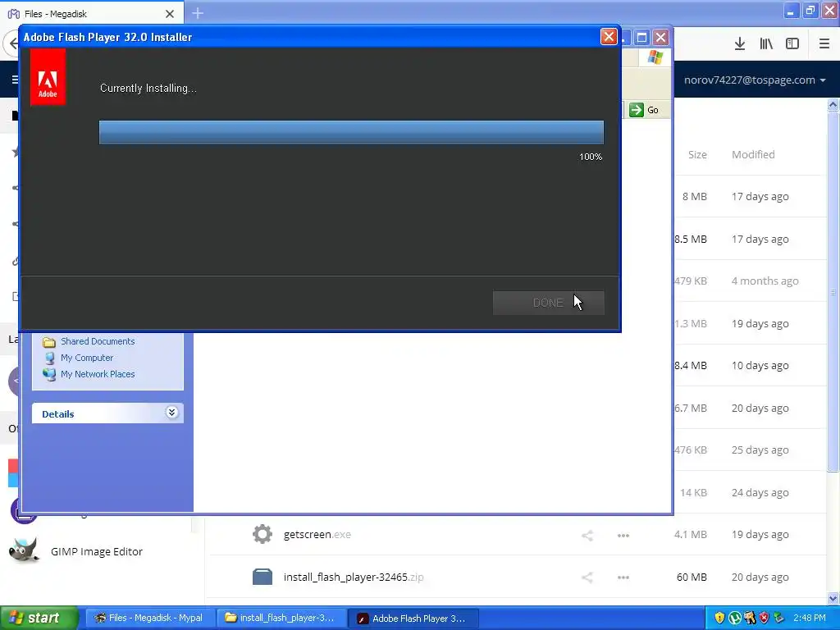Image resolution: width=840 pixels, height=630 pixels.
Task: Click the install_flash_player-32465.zip file name
Action: (x=354, y=577)
